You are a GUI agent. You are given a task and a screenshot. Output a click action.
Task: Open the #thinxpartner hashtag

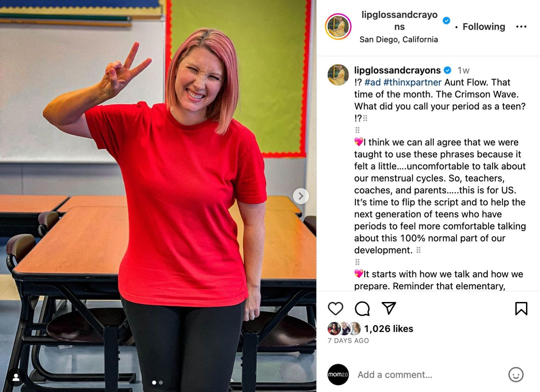(x=412, y=82)
